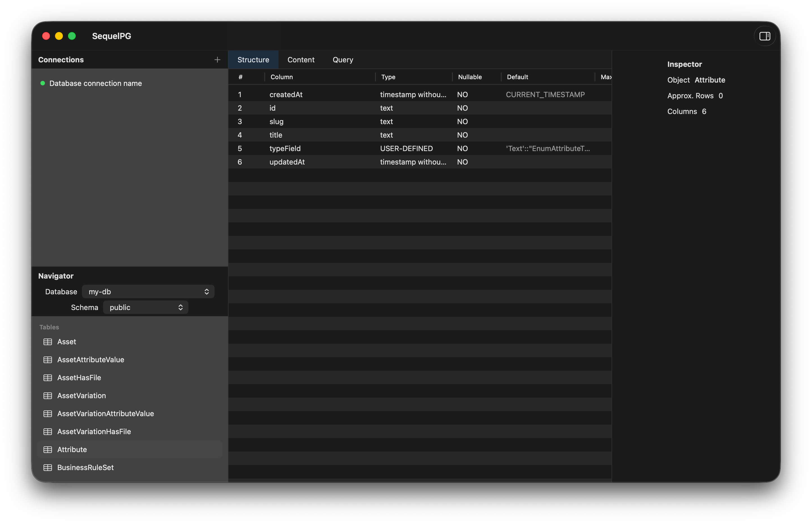Image resolution: width=812 pixels, height=524 pixels.
Task: Click the table icon beside Asset
Action: [x=48, y=342]
